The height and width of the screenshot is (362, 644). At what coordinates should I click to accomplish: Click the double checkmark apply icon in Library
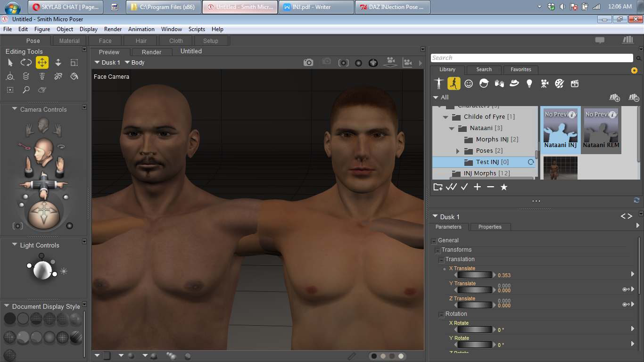coord(451,187)
